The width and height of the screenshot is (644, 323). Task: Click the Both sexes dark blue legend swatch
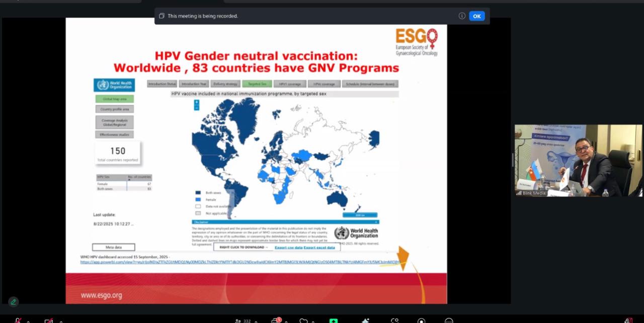[198, 193]
